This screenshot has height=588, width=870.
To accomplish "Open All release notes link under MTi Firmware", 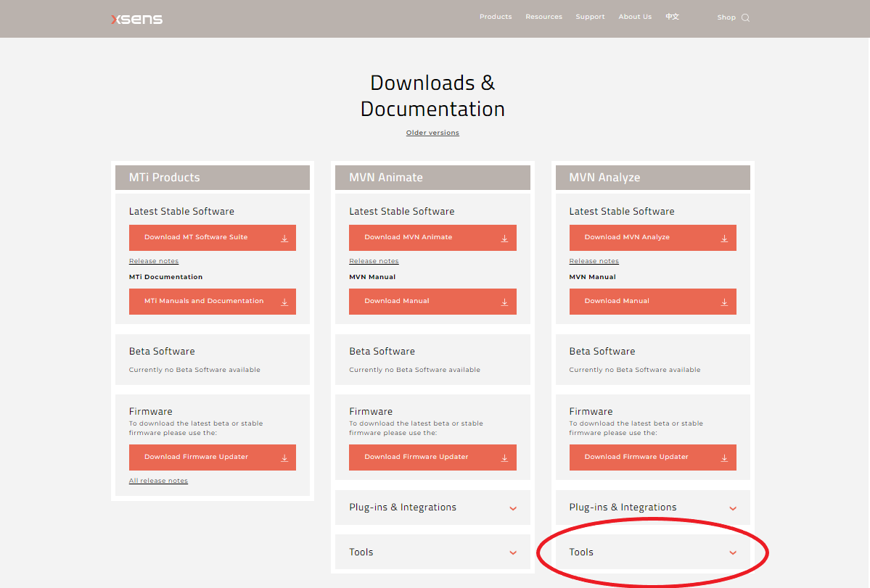I will click(158, 481).
